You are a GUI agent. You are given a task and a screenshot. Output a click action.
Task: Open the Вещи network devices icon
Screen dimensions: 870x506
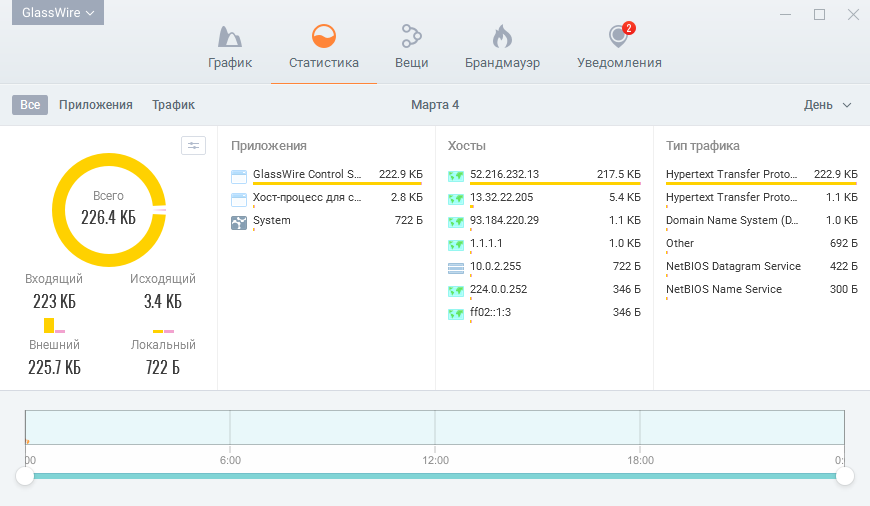tap(411, 36)
